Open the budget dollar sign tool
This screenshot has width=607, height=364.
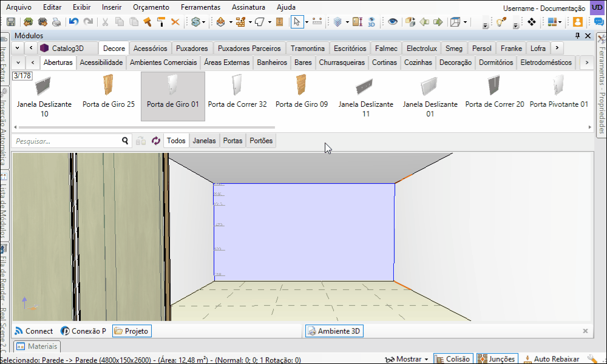(x=195, y=22)
